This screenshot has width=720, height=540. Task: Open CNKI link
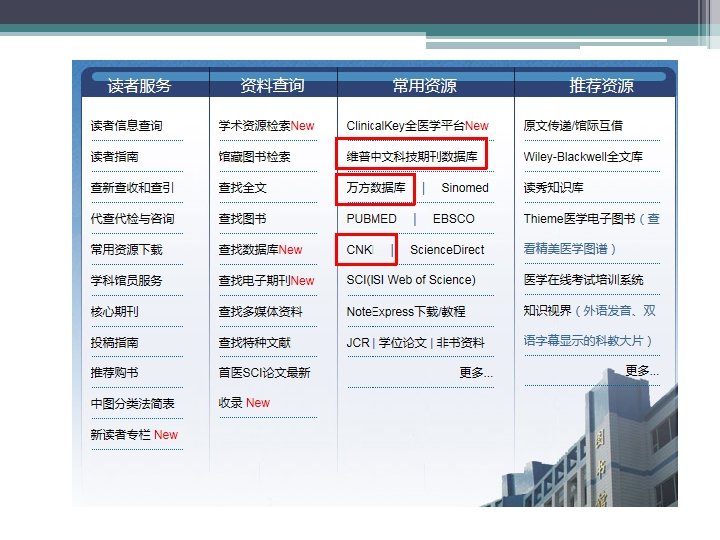click(x=360, y=250)
